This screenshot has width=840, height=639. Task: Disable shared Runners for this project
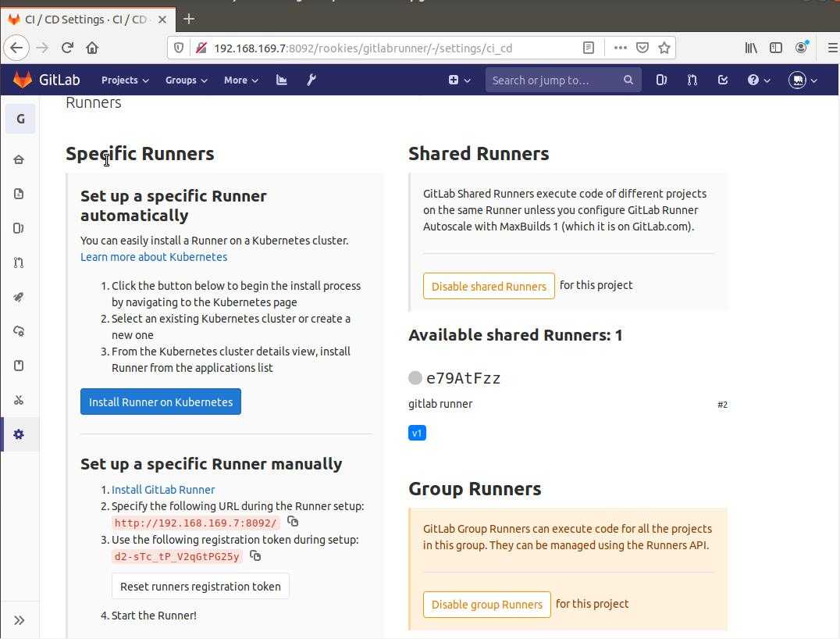coord(489,286)
